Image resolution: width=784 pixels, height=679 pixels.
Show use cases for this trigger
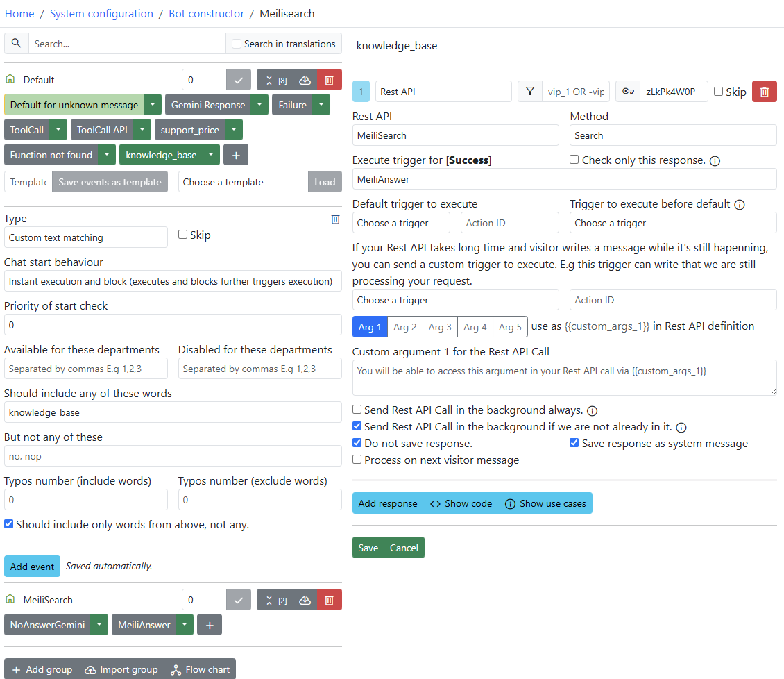(x=545, y=504)
